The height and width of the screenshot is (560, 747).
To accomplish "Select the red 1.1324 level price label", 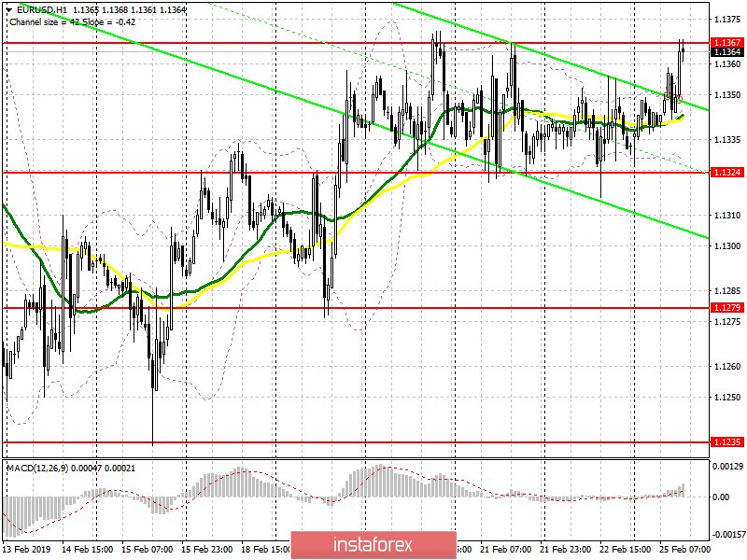I will pos(727,172).
